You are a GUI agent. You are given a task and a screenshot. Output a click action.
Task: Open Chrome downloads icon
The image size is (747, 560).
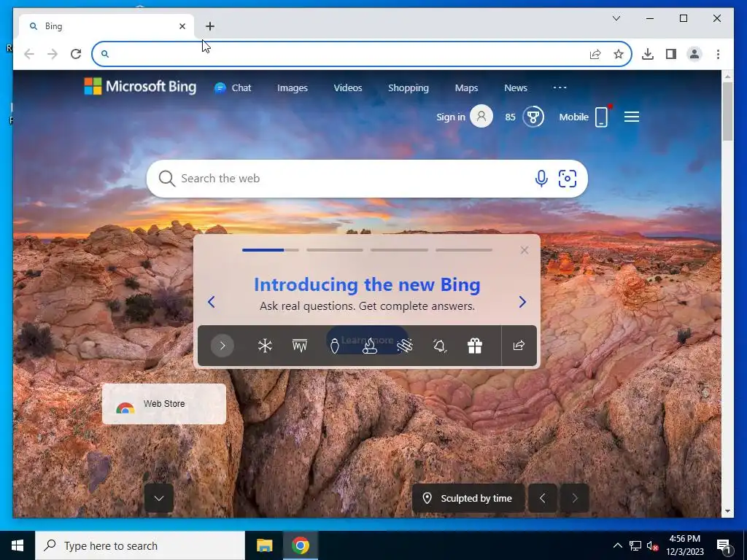click(648, 54)
